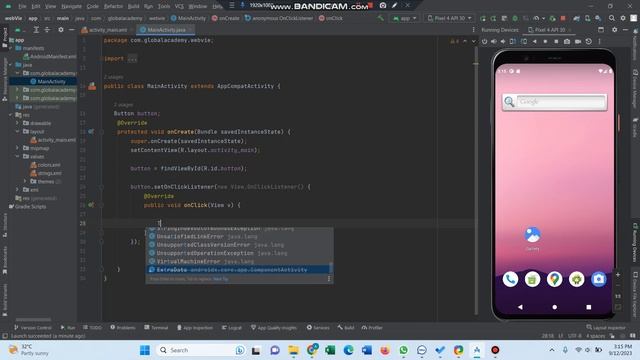
Task: Expand the drawable folder
Action: click(18, 123)
